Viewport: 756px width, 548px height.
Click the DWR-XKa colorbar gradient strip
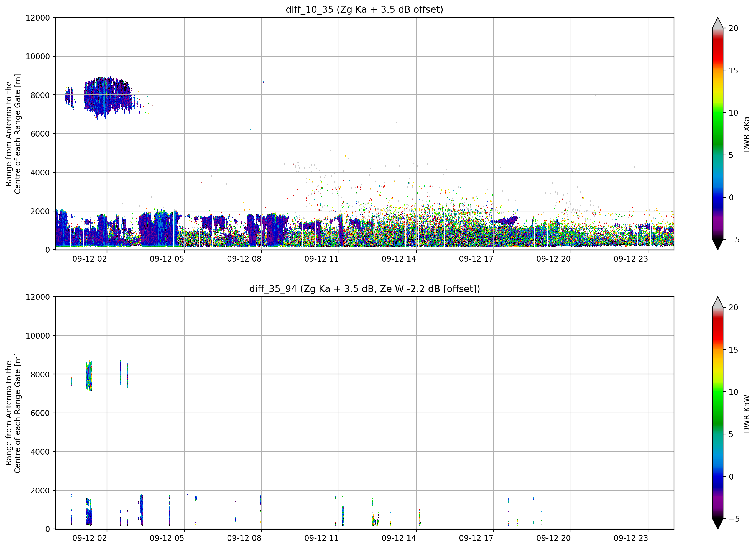(x=718, y=134)
